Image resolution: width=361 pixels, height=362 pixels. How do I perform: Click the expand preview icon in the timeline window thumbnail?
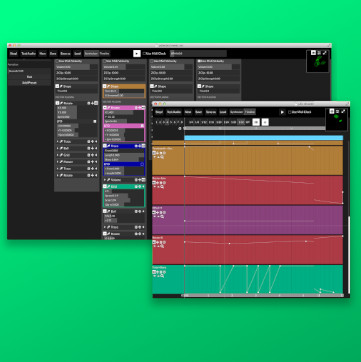coord(343,111)
